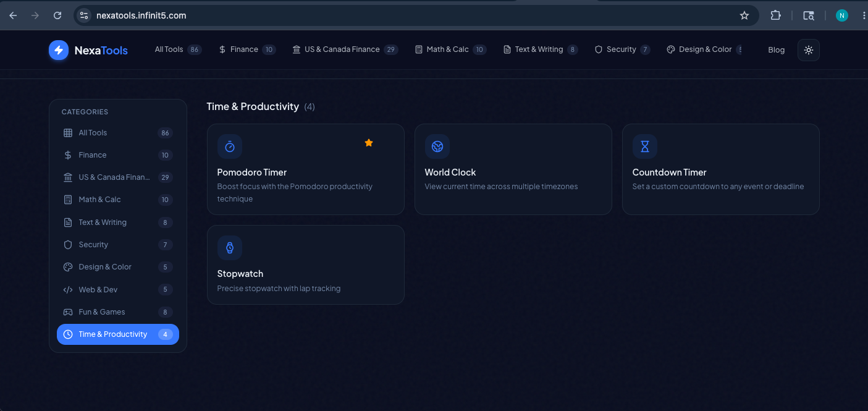
Task: Click the orange favorite star on Pomodoro Timer
Action: 369,143
